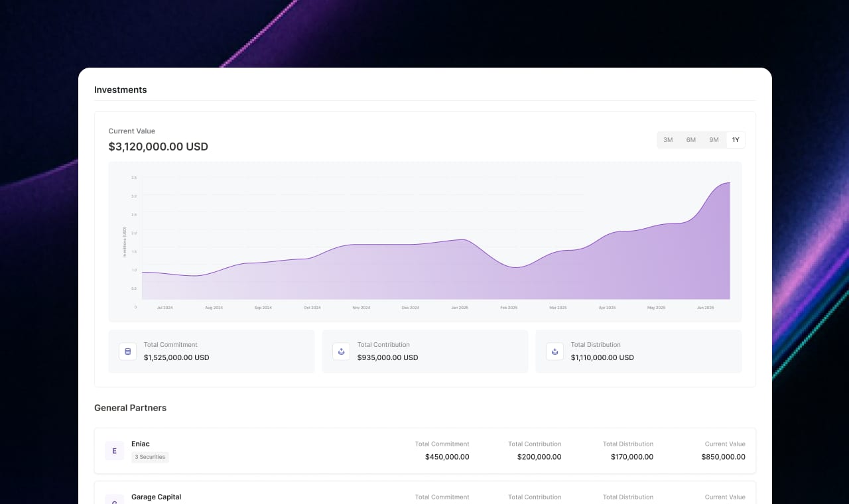The image size is (849, 504).
Task: Click the $1,110,000.00 USD total distribution amount
Action: click(602, 357)
